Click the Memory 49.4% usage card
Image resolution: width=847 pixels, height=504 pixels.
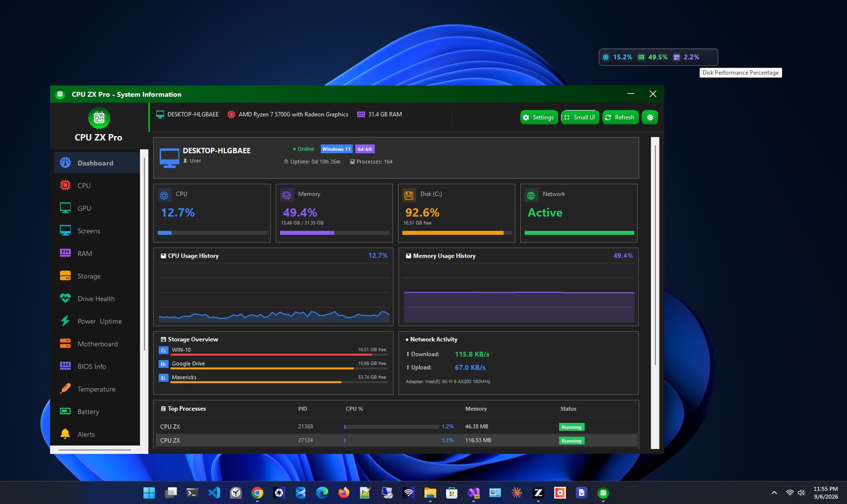[334, 213]
